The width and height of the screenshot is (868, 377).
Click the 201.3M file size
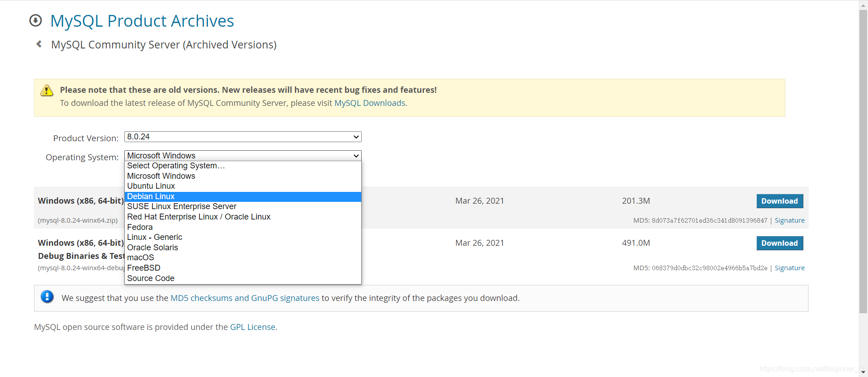click(x=636, y=201)
